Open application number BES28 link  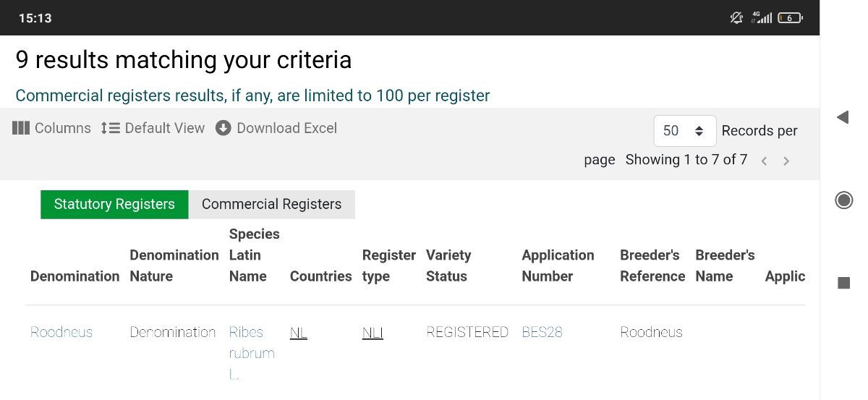coord(542,332)
